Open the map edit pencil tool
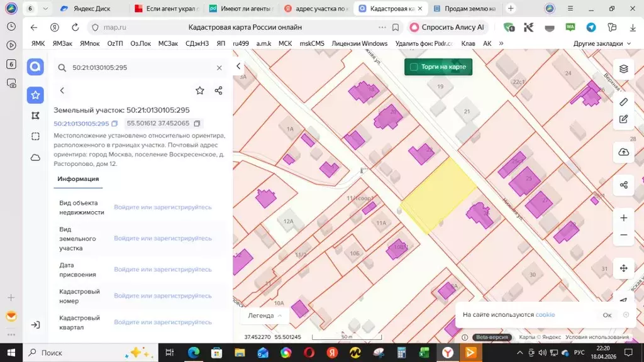Image resolution: width=644 pixels, height=362 pixels. click(x=623, y=119)
